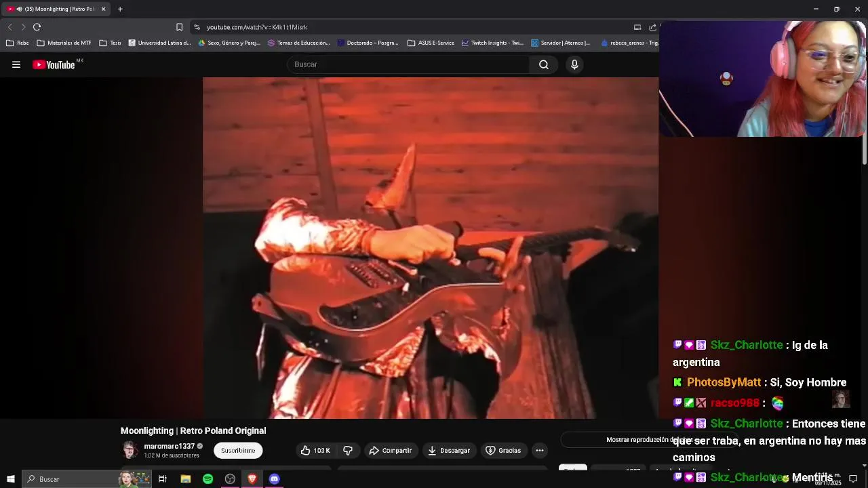This screenshot has height=488, width=868.
Task: Open the Servidor | Aternos bookmark
Action: click(x=561, y=43)
